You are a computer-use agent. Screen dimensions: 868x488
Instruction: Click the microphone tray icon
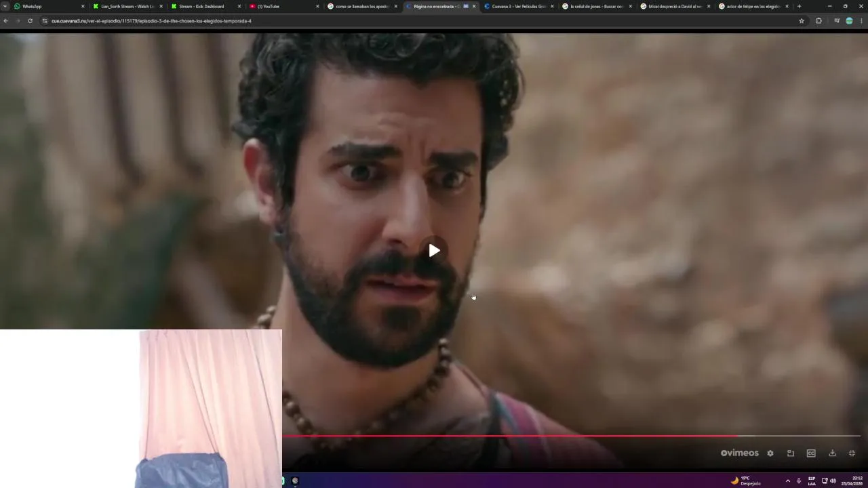pyautogui.click(x=799, y=481)
